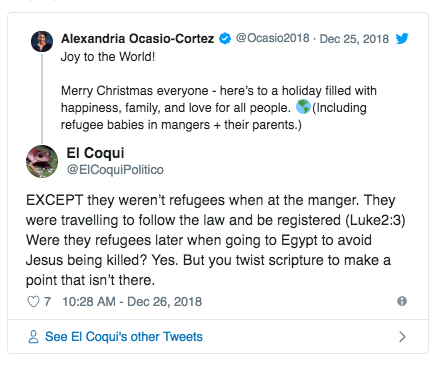Click the like count number 7
Viewport: 440px width, 365px height.
click(47, 301)
